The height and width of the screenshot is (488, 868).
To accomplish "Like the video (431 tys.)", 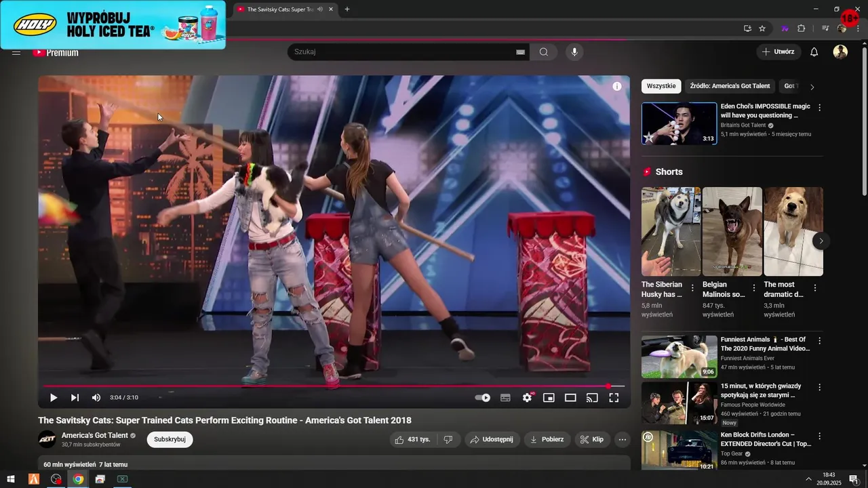I will tap(413, 439).
